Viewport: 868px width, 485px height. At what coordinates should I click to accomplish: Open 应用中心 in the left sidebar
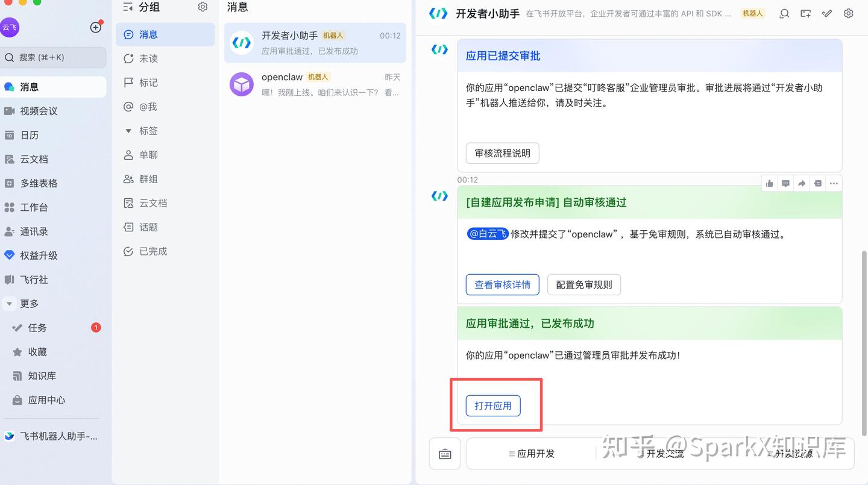click(x=53, y=400)
